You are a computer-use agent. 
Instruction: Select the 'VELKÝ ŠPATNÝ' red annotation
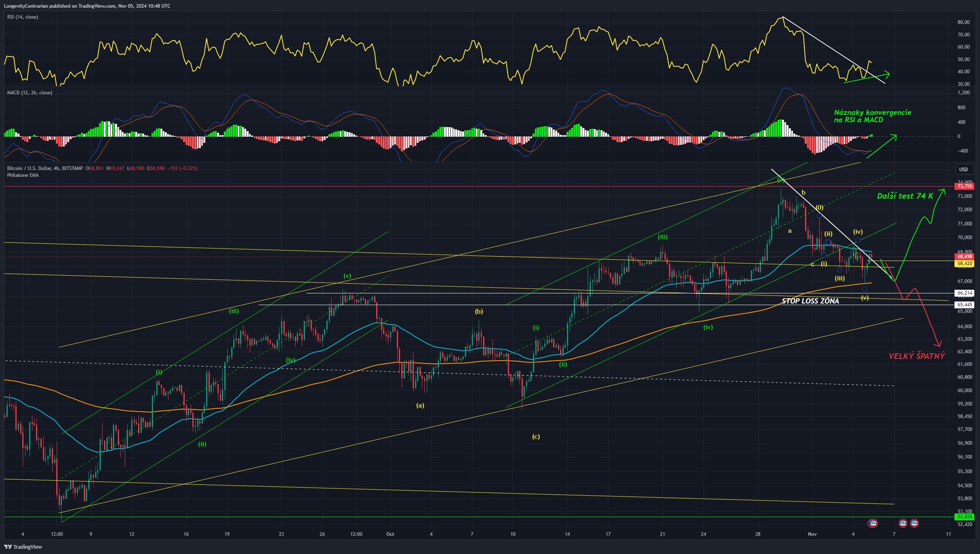click(x=917, y=356)
